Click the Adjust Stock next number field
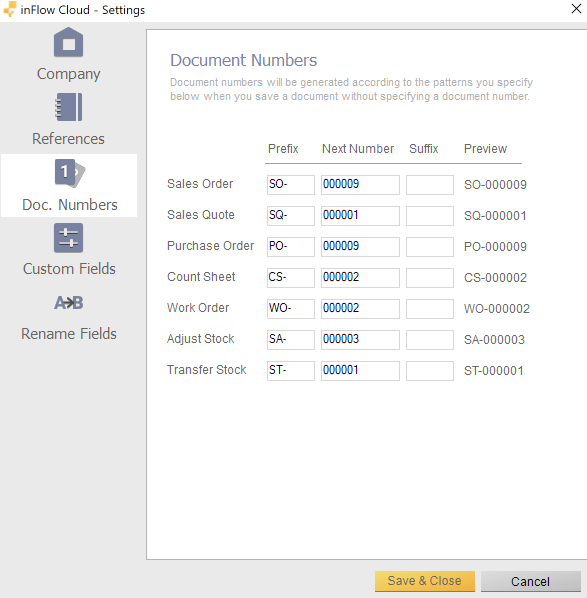The width and height of the screenshot is (587, 598). tap(360, 340)
